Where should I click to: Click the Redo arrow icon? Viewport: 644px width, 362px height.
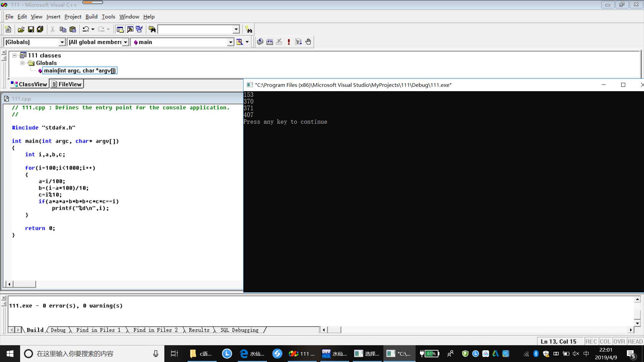pyautogui.click(x=101, y=29)
